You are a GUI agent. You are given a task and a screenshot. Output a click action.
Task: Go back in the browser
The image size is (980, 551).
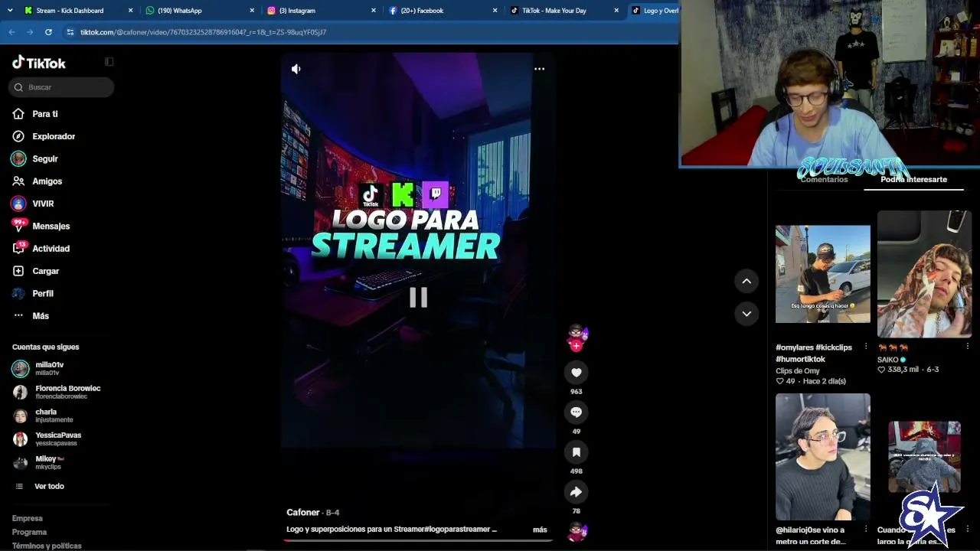pos(11,32)
